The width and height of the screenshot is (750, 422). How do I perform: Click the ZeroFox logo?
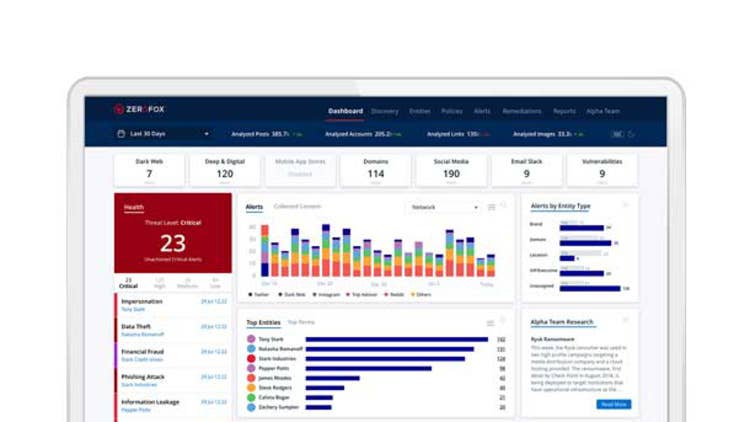pos(138,110)
